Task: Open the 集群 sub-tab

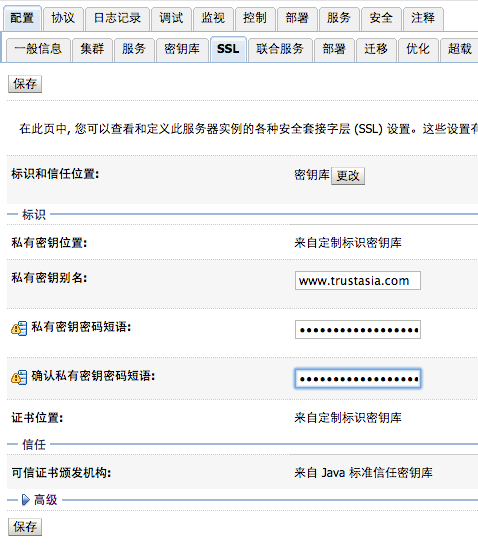Action: 92,50
